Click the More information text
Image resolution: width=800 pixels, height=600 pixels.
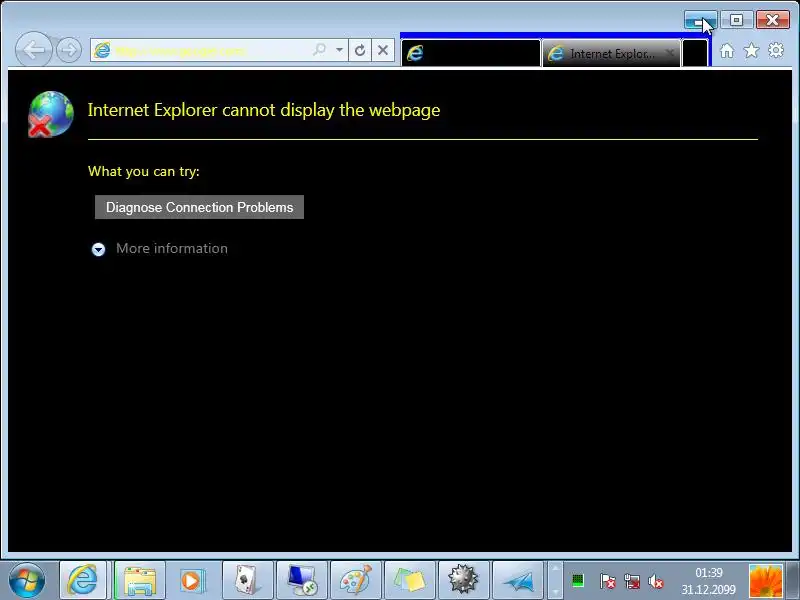pyautogui.click(x=172, y=248)
